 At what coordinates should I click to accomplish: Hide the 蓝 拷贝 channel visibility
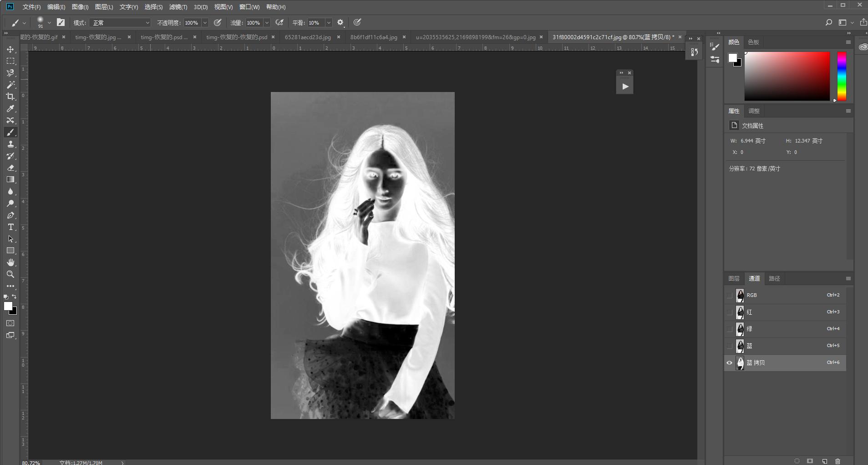pos(730,363)
